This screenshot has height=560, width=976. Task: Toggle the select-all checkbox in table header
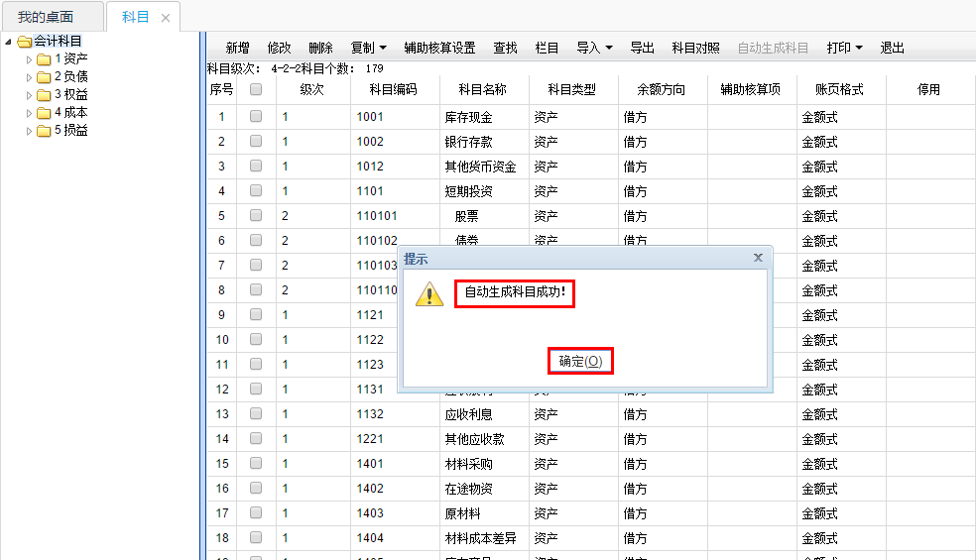[x=256, y=89]
